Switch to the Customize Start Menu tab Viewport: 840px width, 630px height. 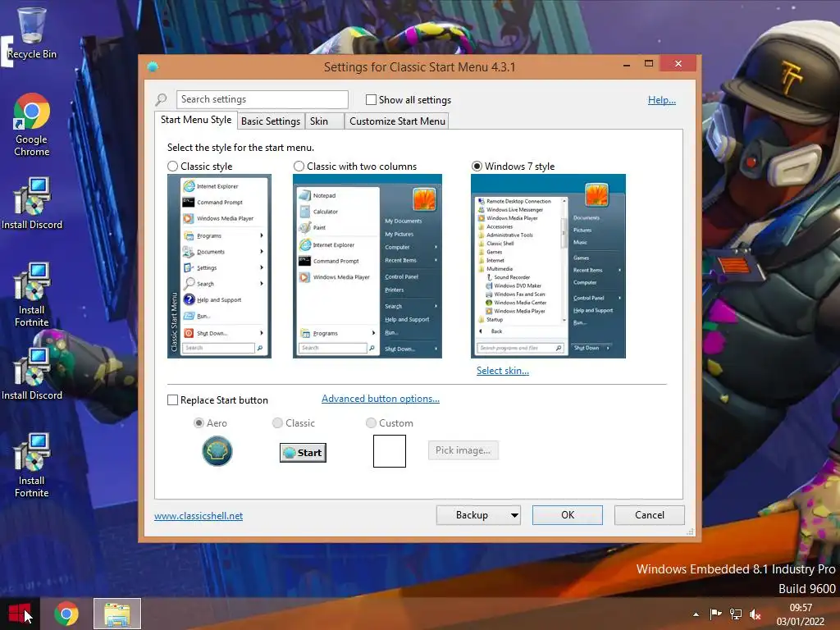tap(397, 121)
